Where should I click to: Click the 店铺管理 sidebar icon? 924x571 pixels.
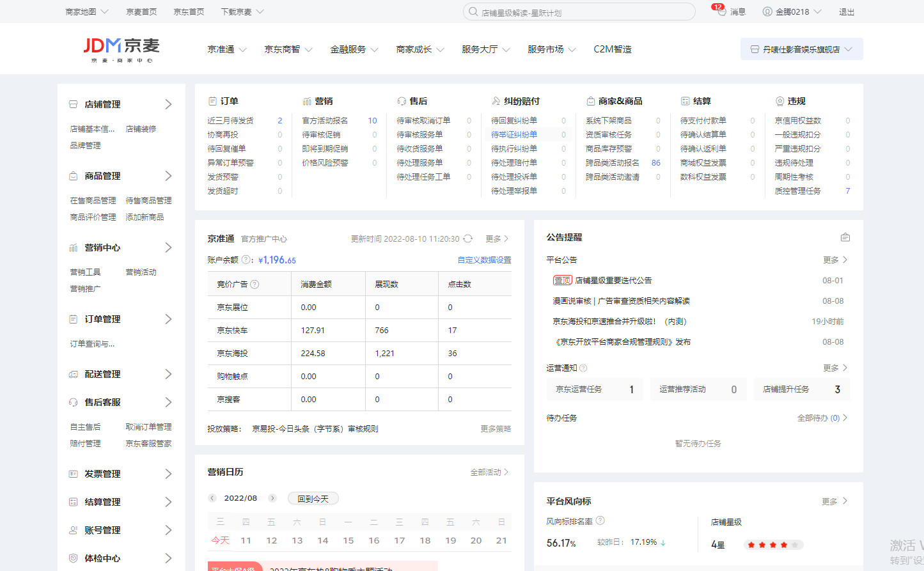pyautogui.click(x=74, y=104)
